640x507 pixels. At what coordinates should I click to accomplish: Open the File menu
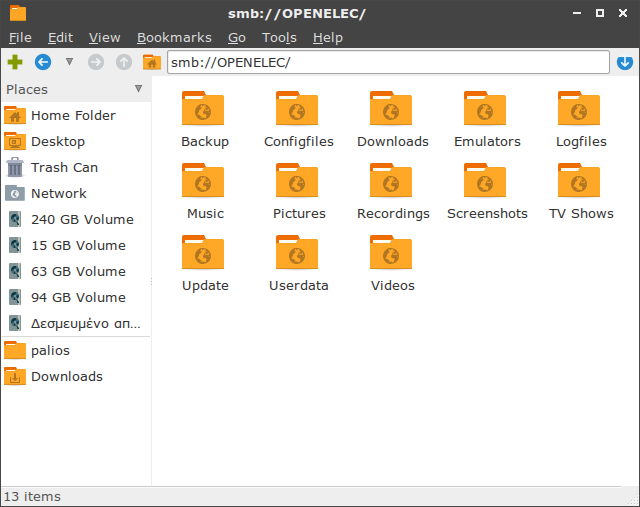[20, 38]
